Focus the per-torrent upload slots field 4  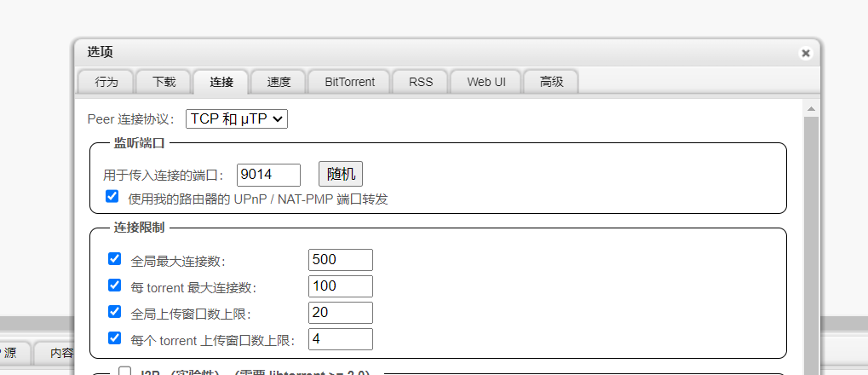click(x=341, y=339)
